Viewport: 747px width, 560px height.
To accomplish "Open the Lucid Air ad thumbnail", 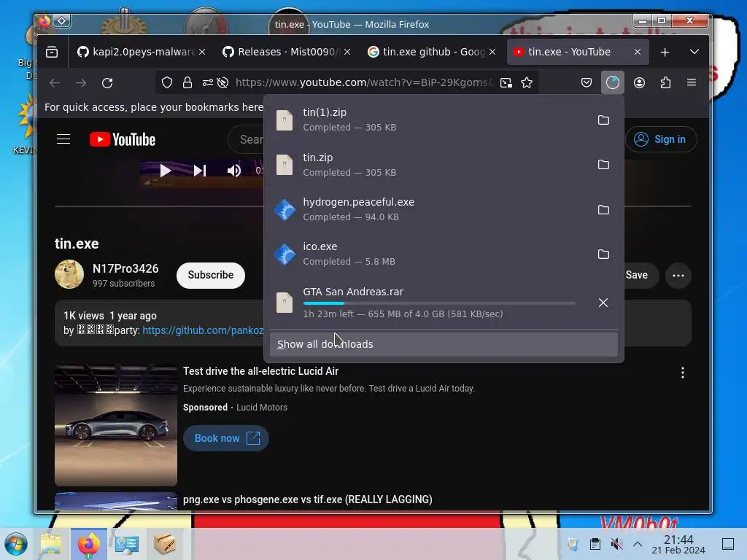I will pos(116,425).
